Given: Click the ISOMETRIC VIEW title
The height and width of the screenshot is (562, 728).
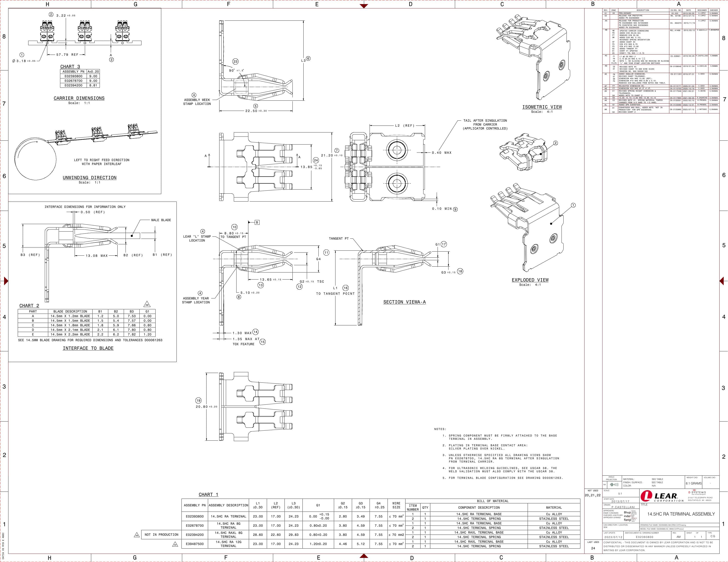Looking at the screenshot, I should 542,107.
